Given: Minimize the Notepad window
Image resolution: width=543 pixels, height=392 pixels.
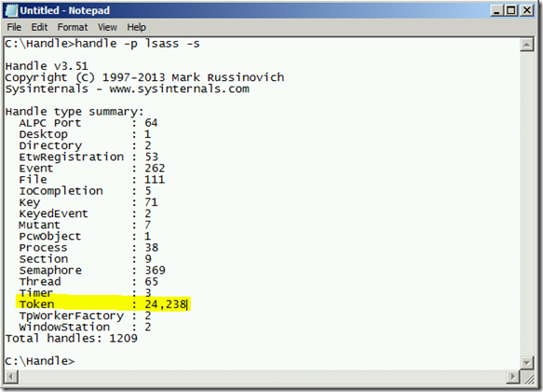Looking at the screenshot, I should click(x=496, y=10).
